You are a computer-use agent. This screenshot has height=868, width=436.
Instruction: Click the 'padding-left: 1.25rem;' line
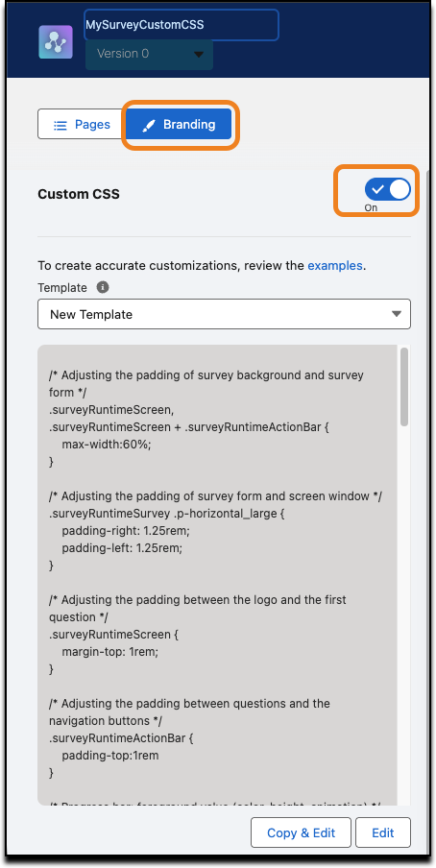(122, 548)
